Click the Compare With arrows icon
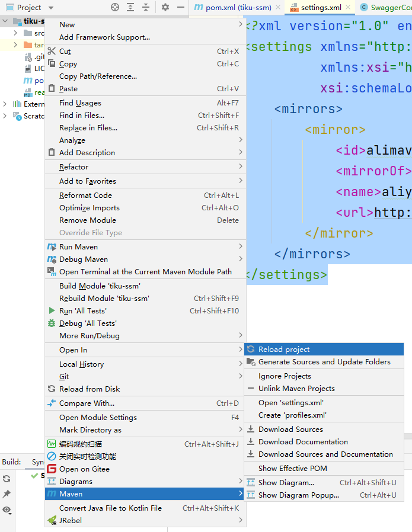Viewport: 412px width, 532px height. (x=52, y=403)
